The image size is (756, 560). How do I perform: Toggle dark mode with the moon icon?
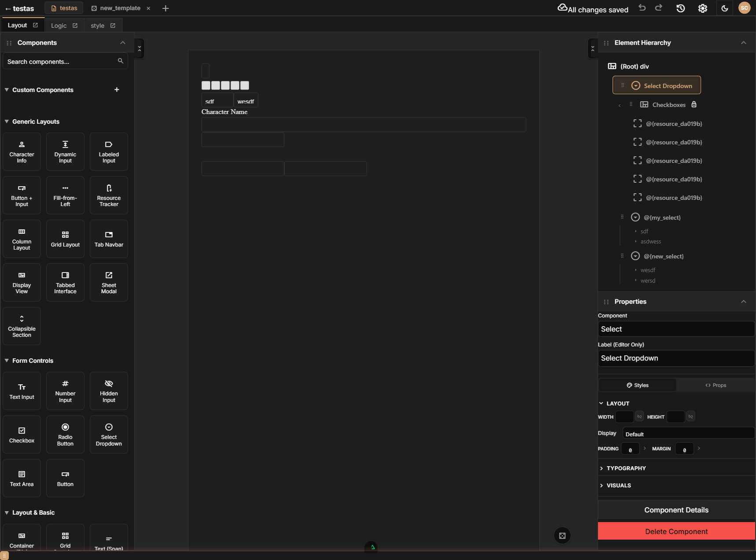(x=724, y=8)
